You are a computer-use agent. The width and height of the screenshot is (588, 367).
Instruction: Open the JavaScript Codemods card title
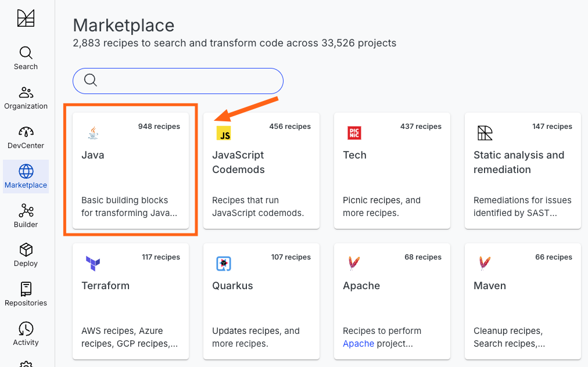pyautogui.click(x=238, y=163)
